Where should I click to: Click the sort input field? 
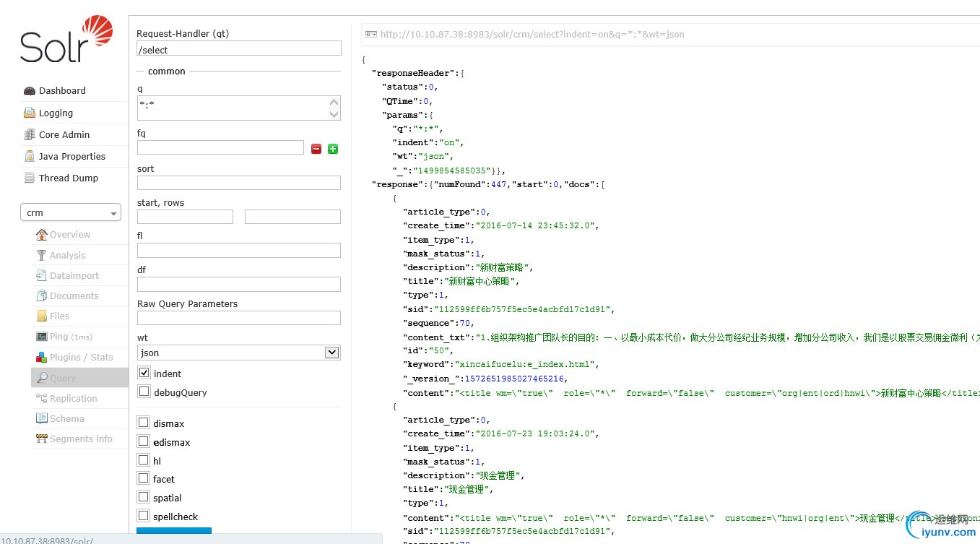(239, 183)
